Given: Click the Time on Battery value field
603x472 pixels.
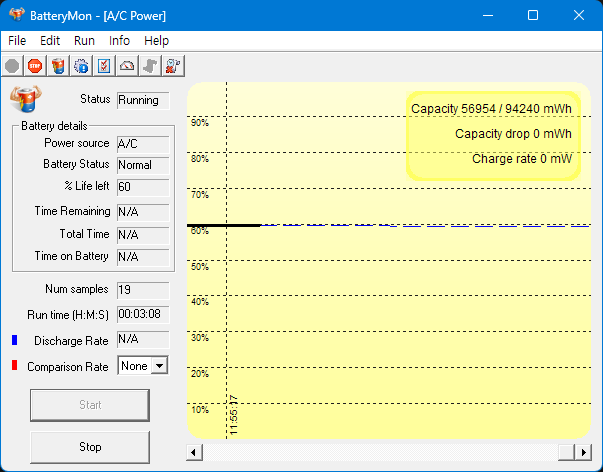Looking at the screenshot, I should [143, 257].
